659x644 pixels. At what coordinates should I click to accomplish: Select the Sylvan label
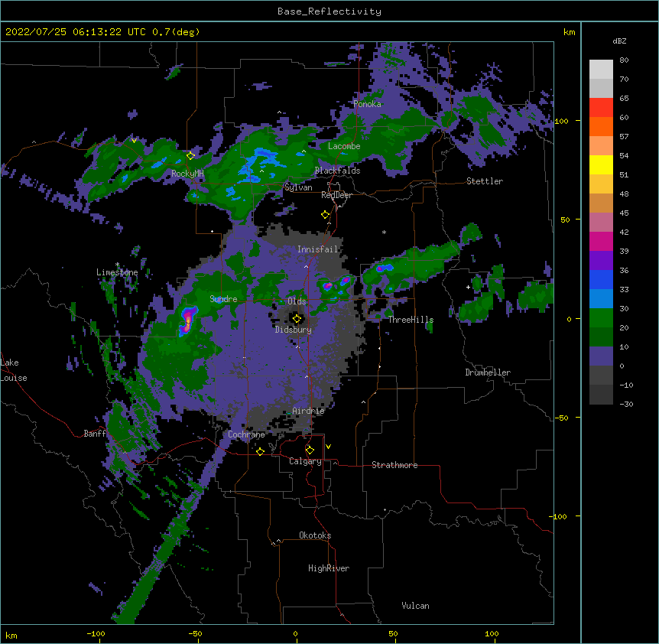pos(298,187)
